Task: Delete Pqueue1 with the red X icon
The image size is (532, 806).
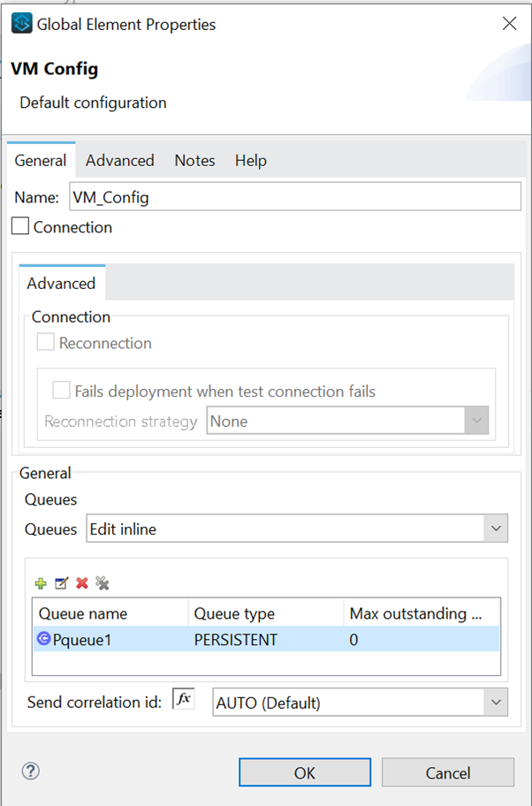Action: click(81, 582)
